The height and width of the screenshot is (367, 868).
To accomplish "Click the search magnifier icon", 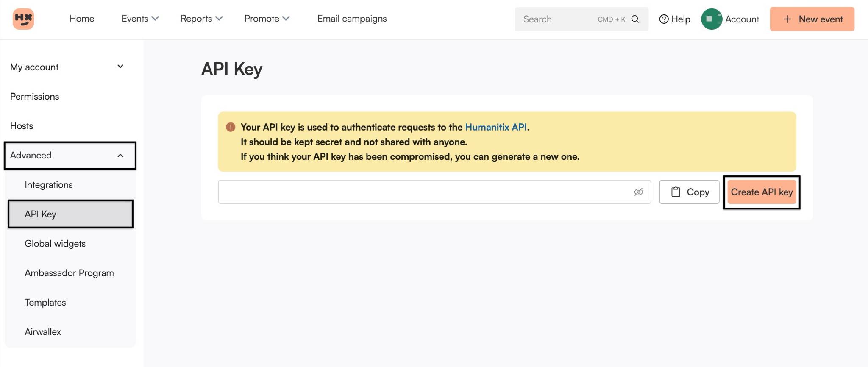I will [x=635, y=19].
